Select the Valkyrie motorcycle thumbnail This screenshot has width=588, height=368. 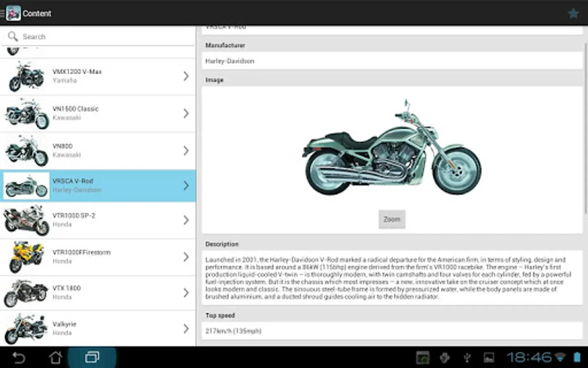pyautogui.click(x=27, y=329)
